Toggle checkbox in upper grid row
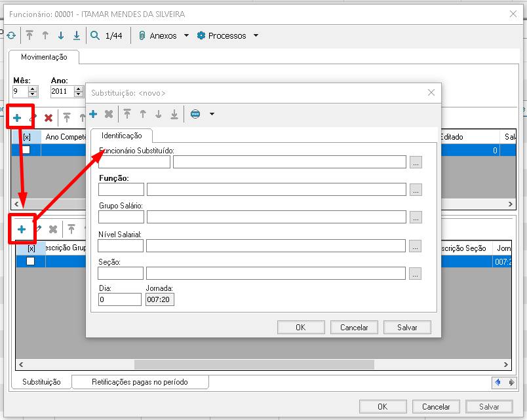This screenshot has height=420, width=527. (26, 150)
